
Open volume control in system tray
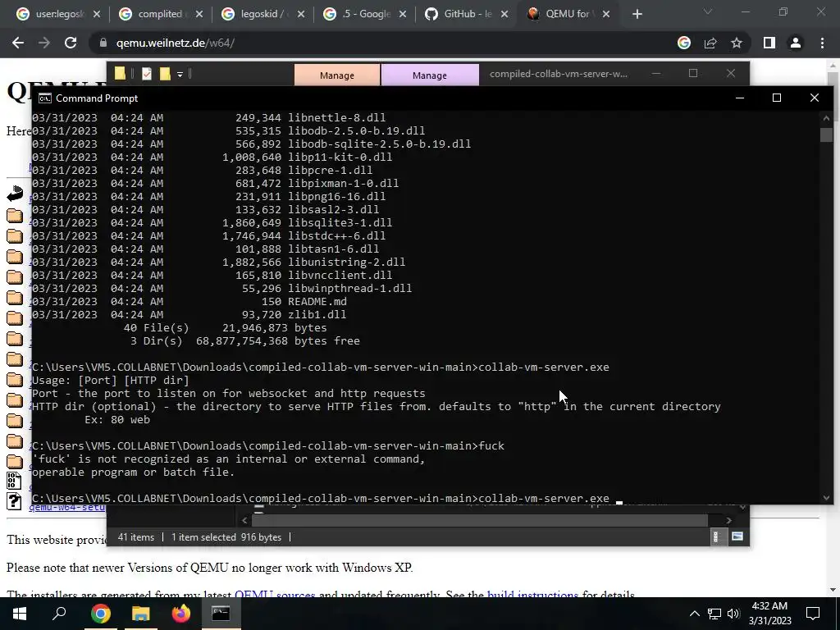[733, 614]
